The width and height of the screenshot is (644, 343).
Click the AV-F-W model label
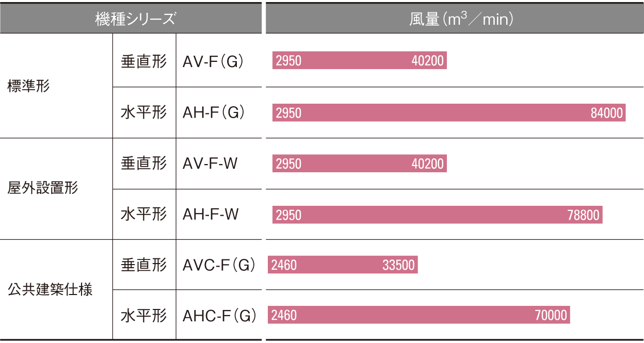pos(211,164)
